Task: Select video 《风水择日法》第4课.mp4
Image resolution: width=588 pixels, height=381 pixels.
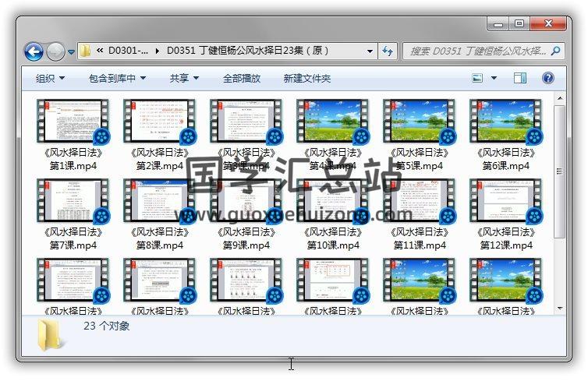Action: point(333,136)
